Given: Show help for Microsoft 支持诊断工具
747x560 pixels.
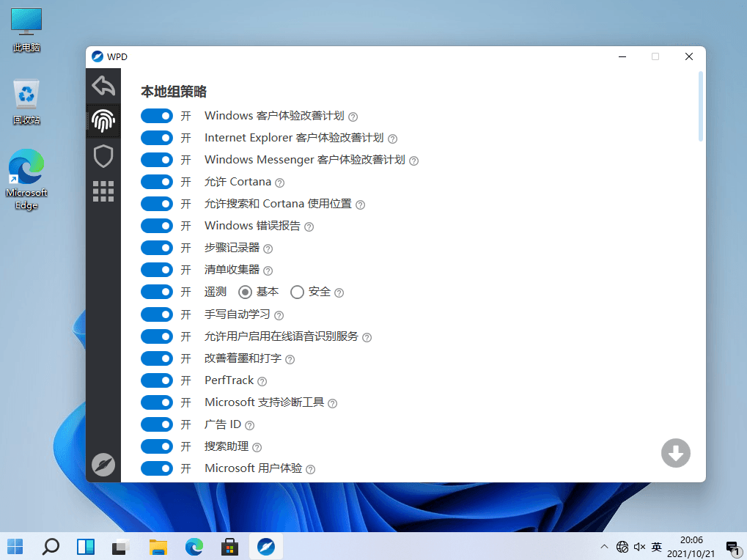Looking at the screenshot, I should coord(333,403).
